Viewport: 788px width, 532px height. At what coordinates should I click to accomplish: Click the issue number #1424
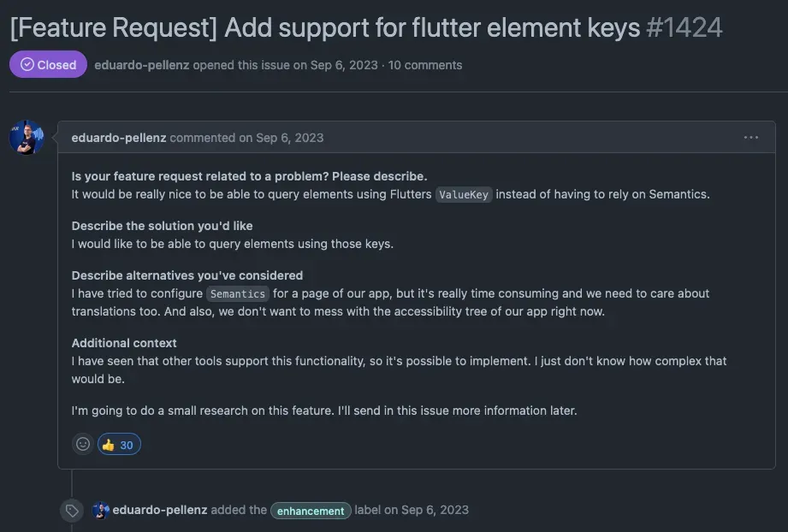pos(684,27)
